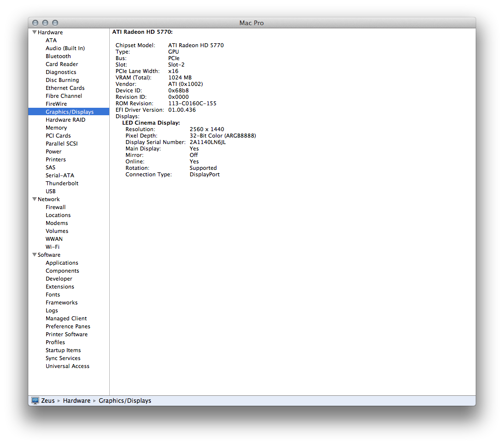The width and height of the screenshot is (504, 445).
Task: Select Parallel SCSI in sidebar
Action: click(x=62, y=144)
